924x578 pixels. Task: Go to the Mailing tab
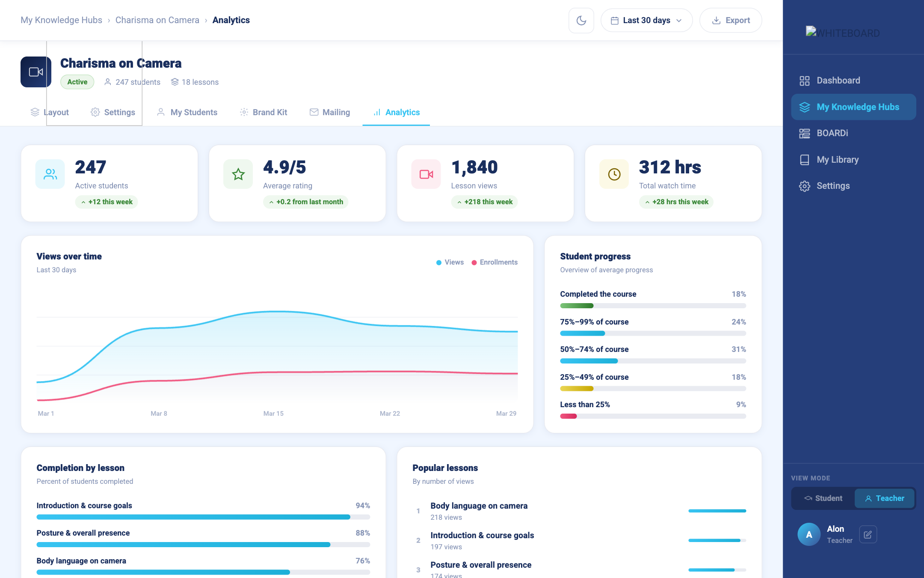point(329,112)
